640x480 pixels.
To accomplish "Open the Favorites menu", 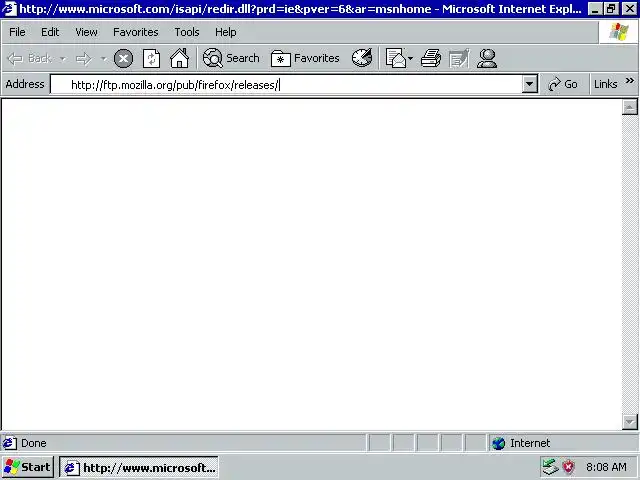I will tap(136, 32).
